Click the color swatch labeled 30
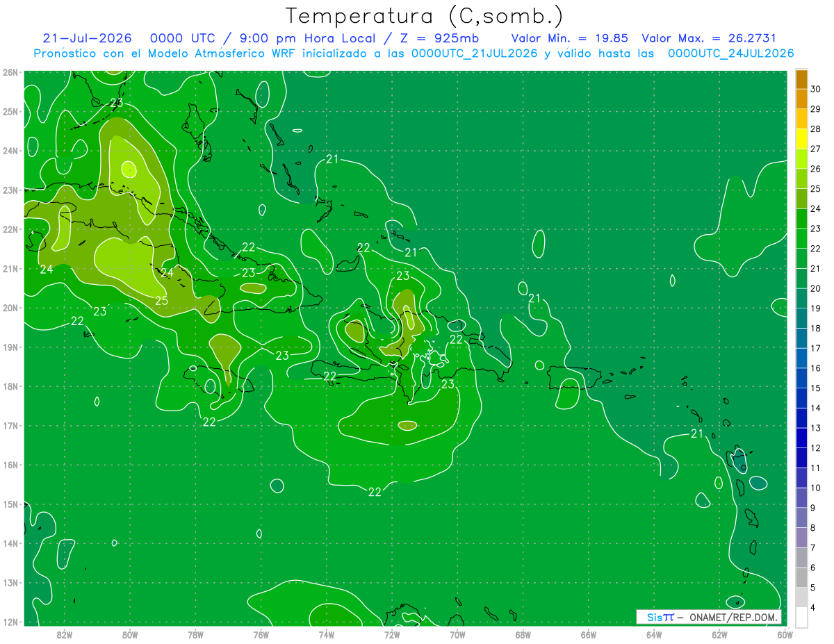The image size is (834, 644). coord(801,80)
